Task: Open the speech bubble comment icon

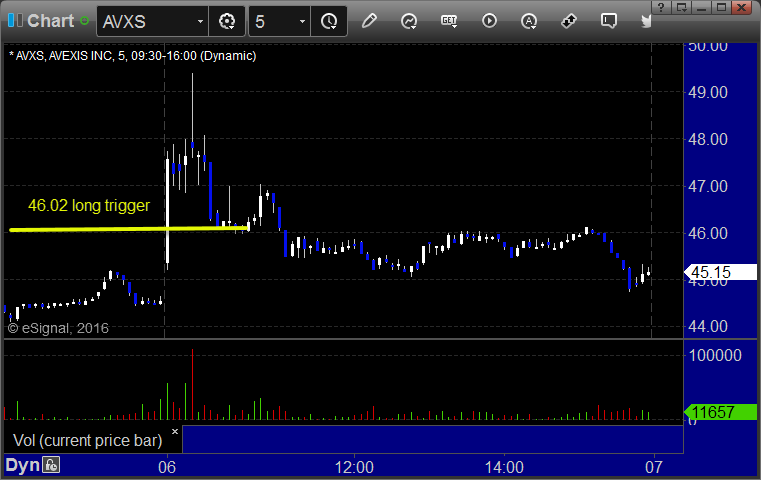Action: coord(609,21)
